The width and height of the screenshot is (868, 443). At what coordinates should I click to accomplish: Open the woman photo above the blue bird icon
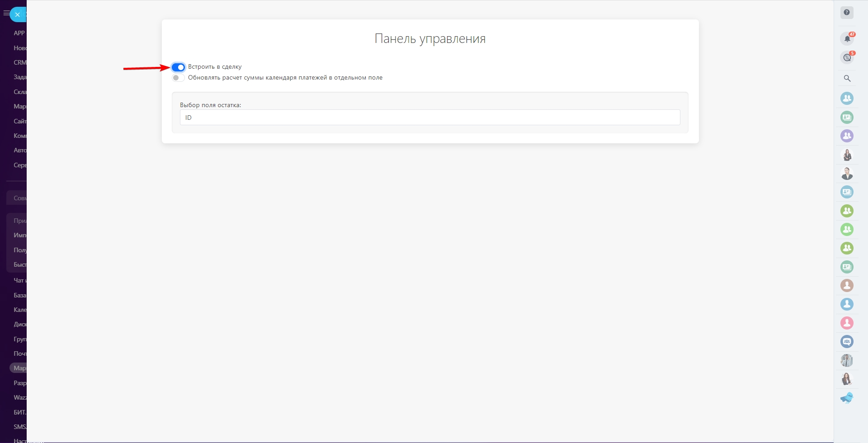tap(847, 379)
